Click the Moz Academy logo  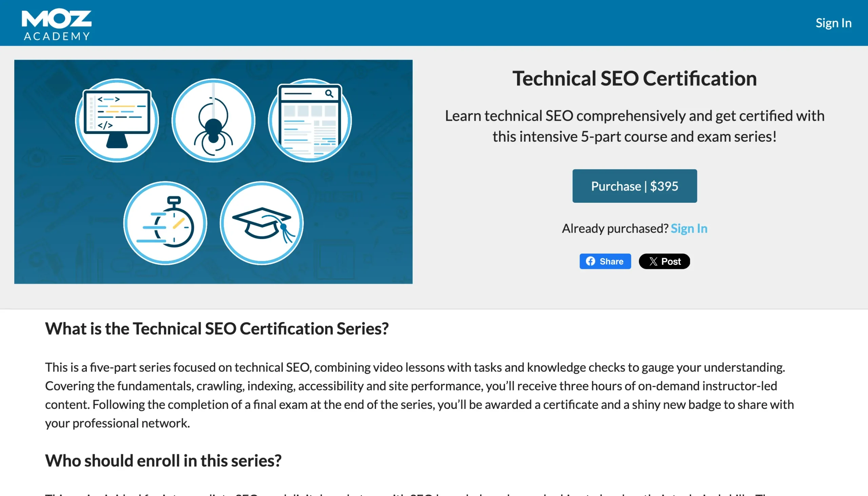point(57,25)
